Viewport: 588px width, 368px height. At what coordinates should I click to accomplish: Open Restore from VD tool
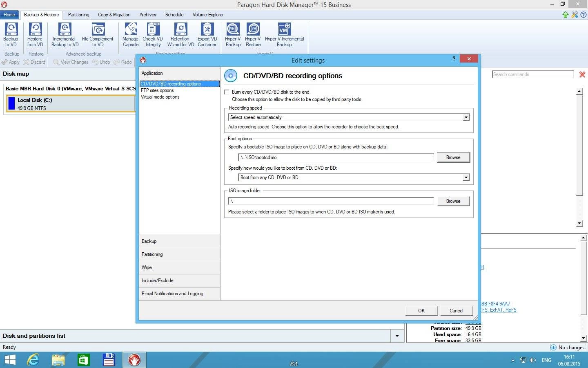click(35, 35)
